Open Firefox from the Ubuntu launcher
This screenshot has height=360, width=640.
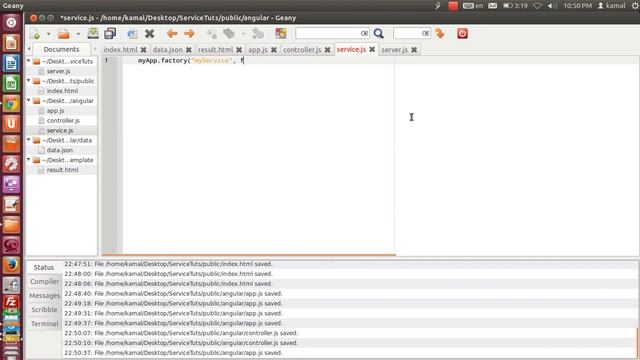coord(11,265)
